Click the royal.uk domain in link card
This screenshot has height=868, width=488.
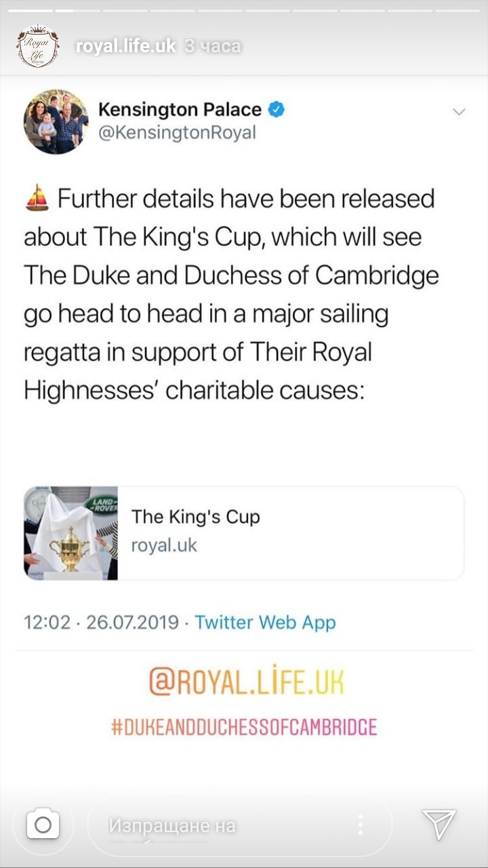click(164, 545)
